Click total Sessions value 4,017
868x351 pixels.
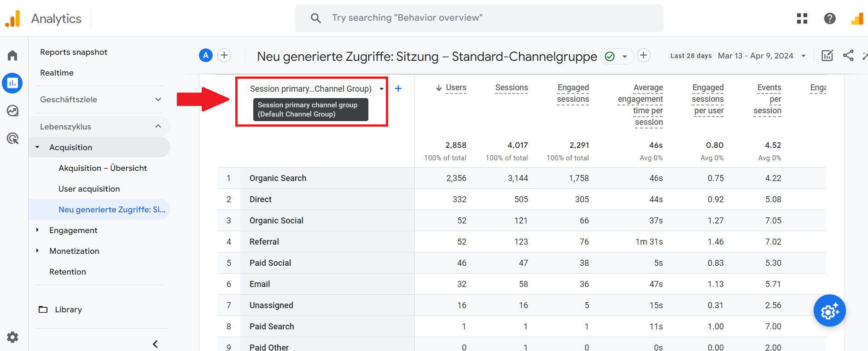[518, 145]
